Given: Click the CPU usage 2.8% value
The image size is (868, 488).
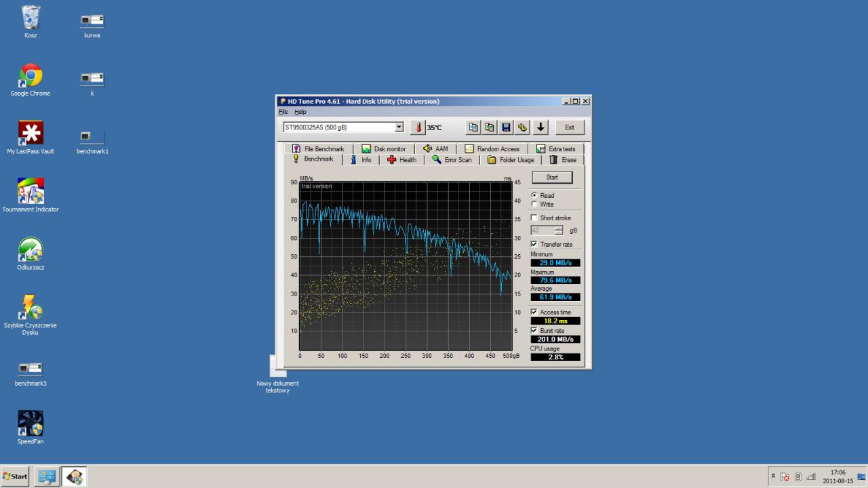Looking at the screenshot, I should tap(555, 357).
